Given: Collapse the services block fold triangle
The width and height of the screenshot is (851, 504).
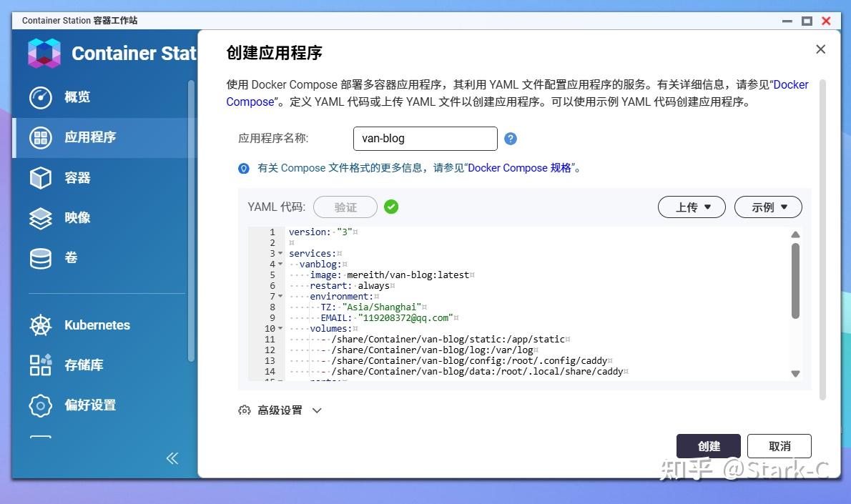Looking at the screenshot, I should click(279, 253).
